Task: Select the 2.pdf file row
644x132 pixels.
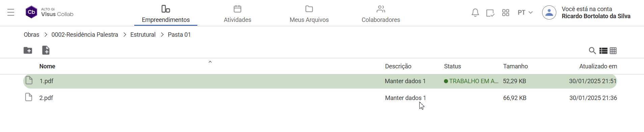Action: 320,98
